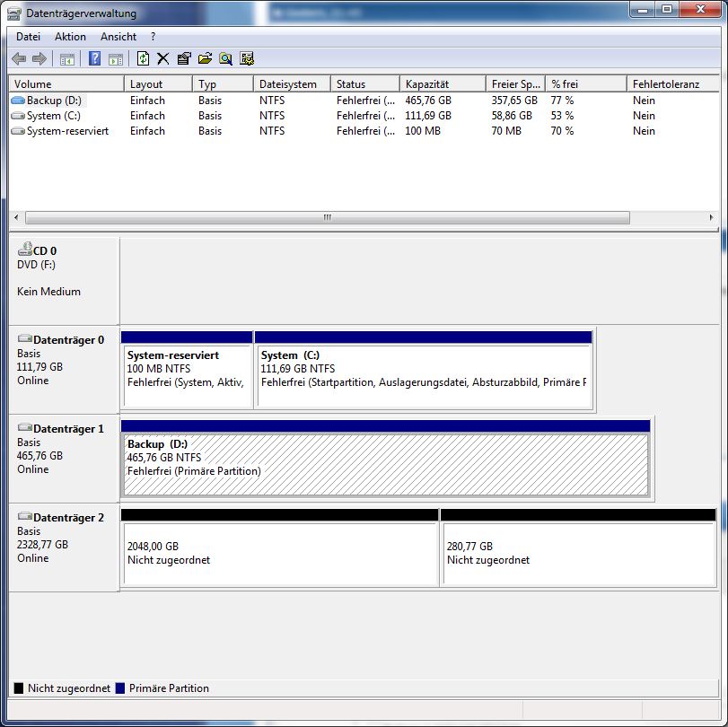
Task: Click the 70 % free cell
Action: pos(562,131)
